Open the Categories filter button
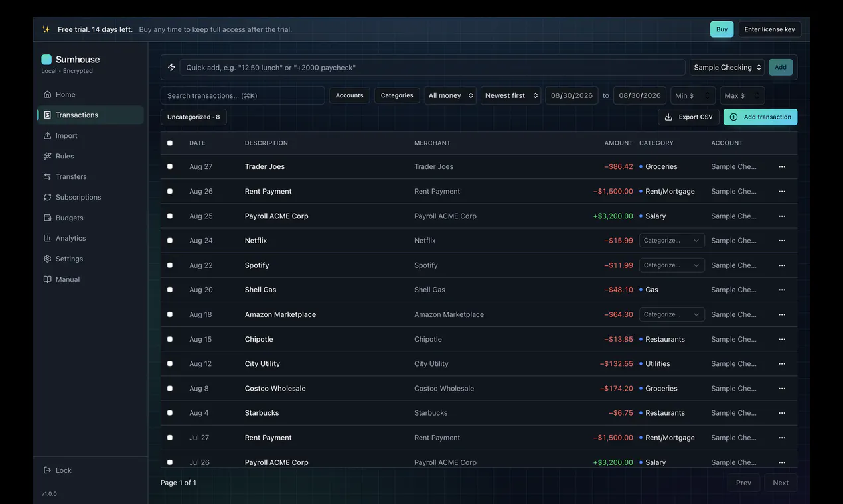Screen dimensions: 843x504 click(x=397, y=95)
